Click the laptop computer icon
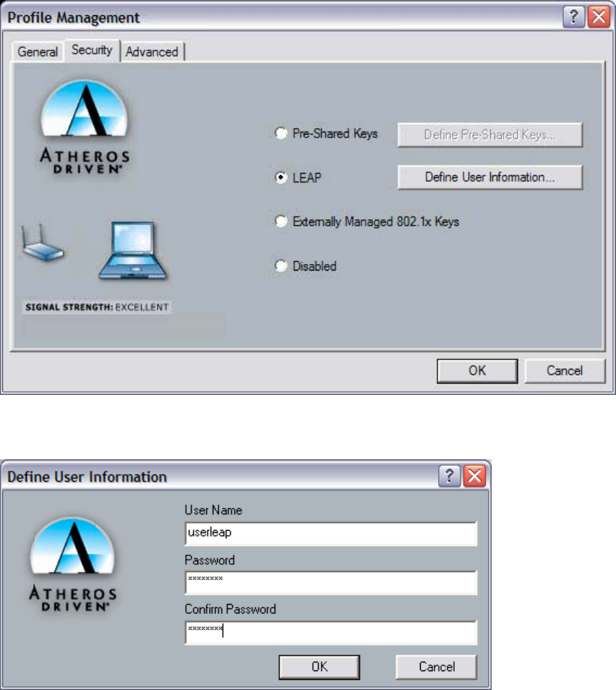The height and width of the screenshot is (690, 616). pyautogui.click(x=132, y=251)
